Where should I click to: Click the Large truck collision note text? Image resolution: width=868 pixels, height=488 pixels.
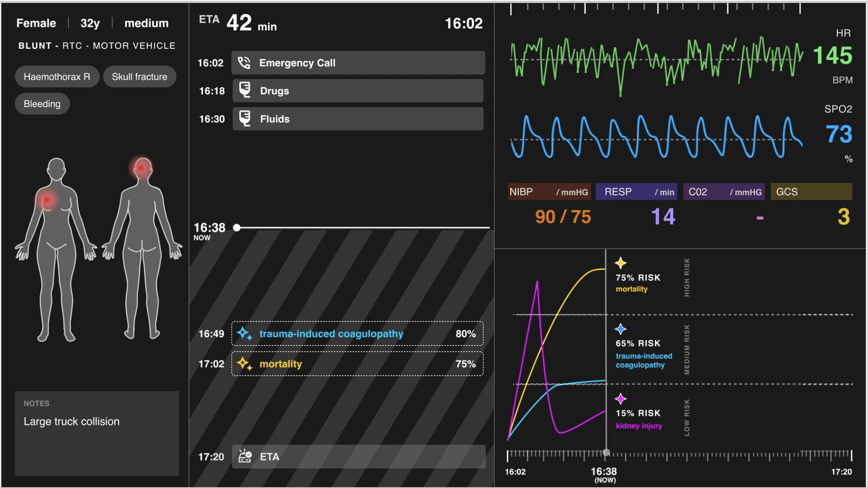pyautogui.click(x=72, y=421)
